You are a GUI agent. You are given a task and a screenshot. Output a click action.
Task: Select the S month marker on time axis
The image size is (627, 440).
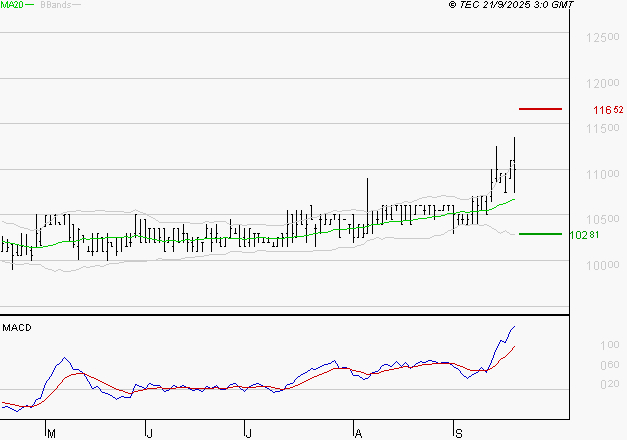(x=458, y=432)
